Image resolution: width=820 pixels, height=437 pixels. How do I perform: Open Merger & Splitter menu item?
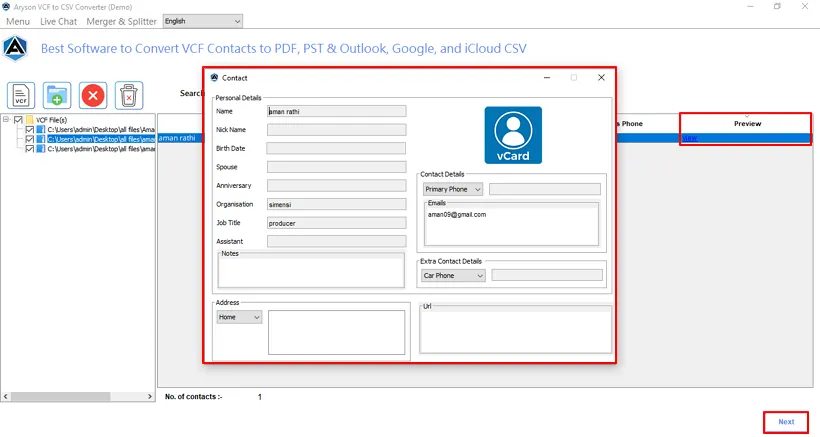pyautogui.click(x=121, y=21)
